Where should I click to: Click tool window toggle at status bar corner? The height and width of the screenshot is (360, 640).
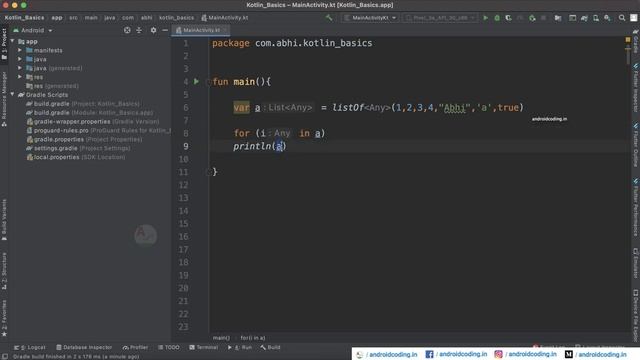(5, 356)
